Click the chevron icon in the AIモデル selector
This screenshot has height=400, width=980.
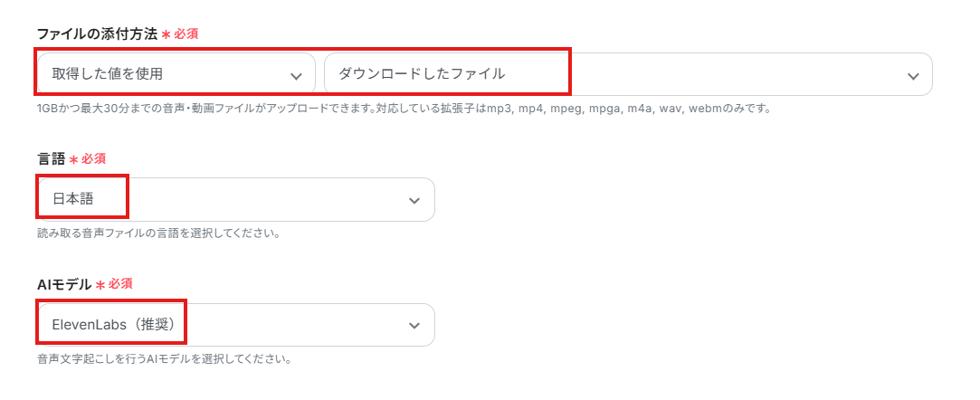pos(414,326)
